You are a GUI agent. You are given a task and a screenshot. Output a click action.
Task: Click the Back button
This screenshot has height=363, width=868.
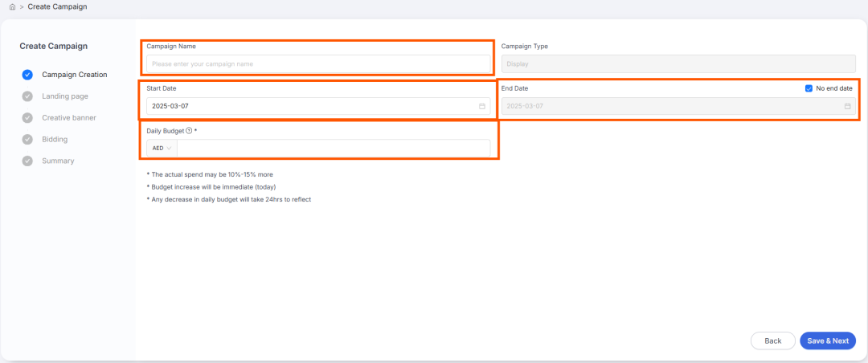tap(772, 341)
